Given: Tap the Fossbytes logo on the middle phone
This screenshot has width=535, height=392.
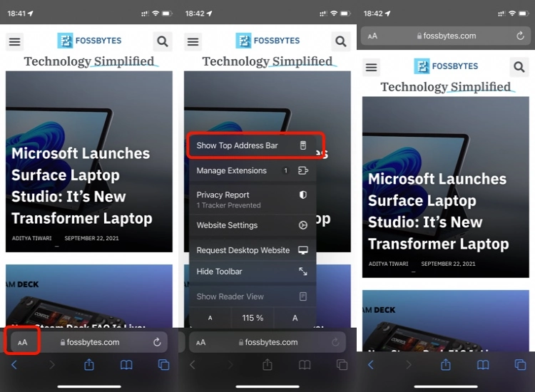Looking at the screenshot, I should click(x=267, y=41).
